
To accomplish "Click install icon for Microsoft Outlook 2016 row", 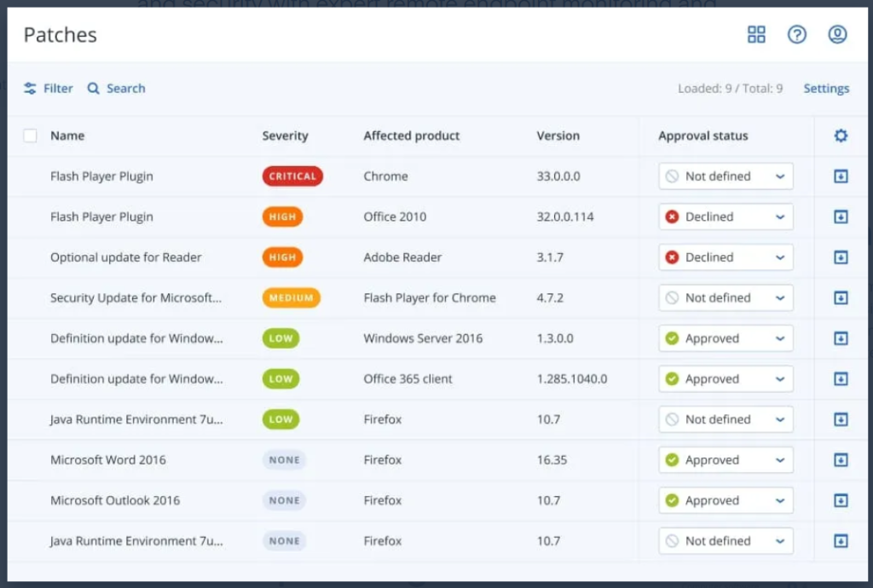I will click(x=841, y=500).
